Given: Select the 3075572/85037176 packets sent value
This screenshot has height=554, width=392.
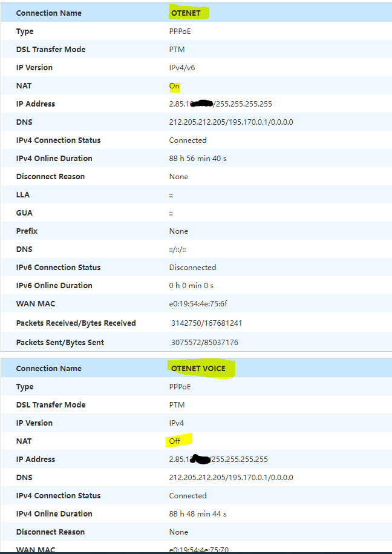Looking at the screenshot, I should (x=205, y=342).
